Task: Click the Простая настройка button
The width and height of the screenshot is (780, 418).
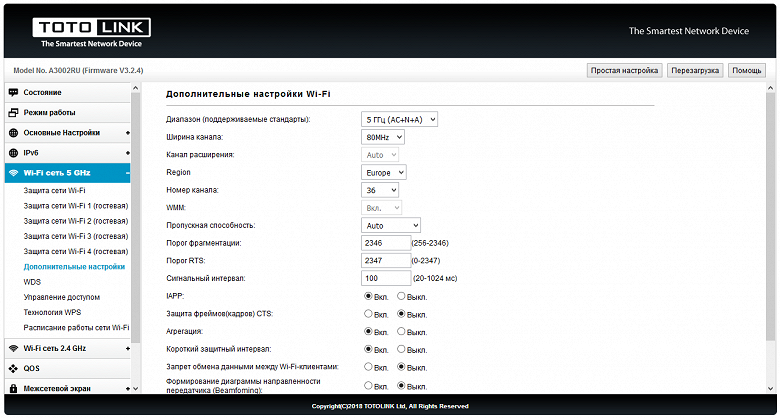Action: pyautogui.click(x=625, y=71)
